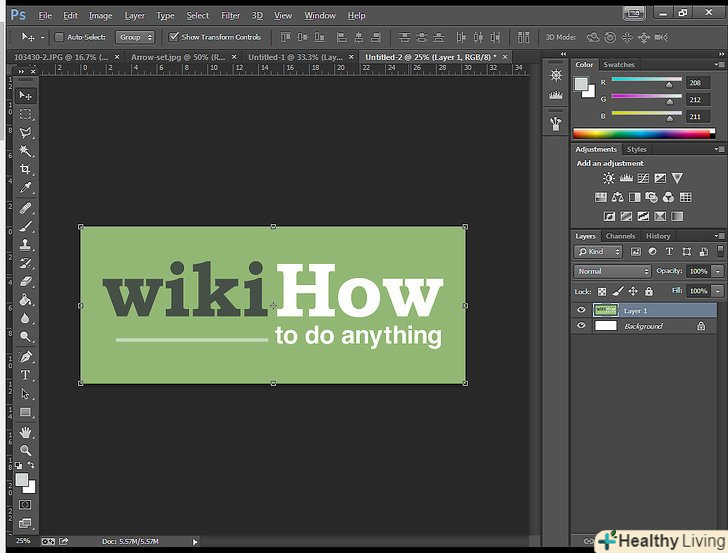Open the Normal blend mode dropdown
This screenshot has height=553, width=728.
pyautogui.click(x=612, y=271)
